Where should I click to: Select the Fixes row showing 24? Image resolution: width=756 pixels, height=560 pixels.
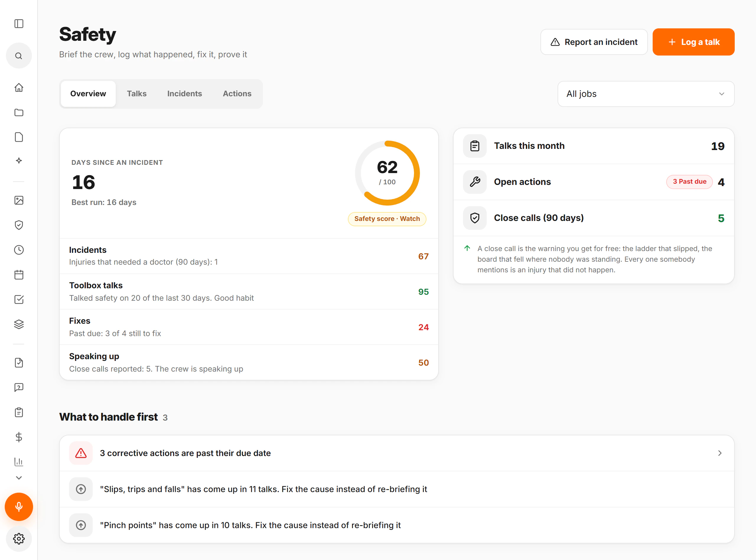coord(249,327)
